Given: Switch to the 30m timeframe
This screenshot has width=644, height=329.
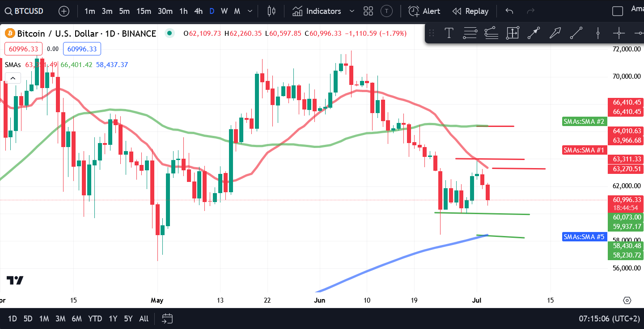Looking at the screenshot, I should click(x=165, y=11).
